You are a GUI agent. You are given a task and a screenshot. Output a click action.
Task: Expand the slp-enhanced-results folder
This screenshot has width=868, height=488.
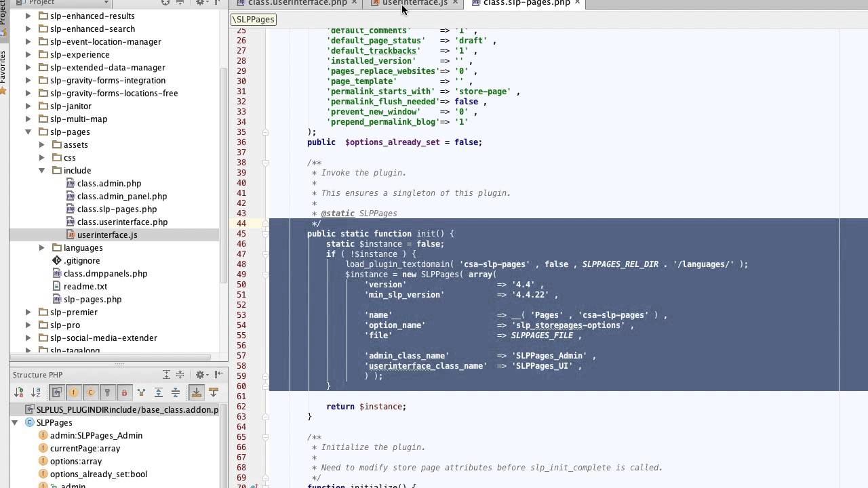click(28, 16)
